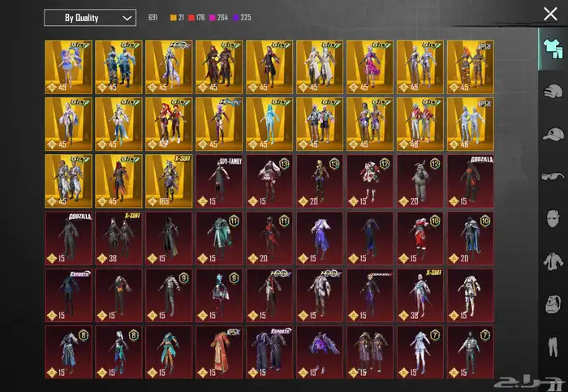568x392 pixels.
Task: Select the first gold outfit at top-left
Action: (x=68, y=66)
